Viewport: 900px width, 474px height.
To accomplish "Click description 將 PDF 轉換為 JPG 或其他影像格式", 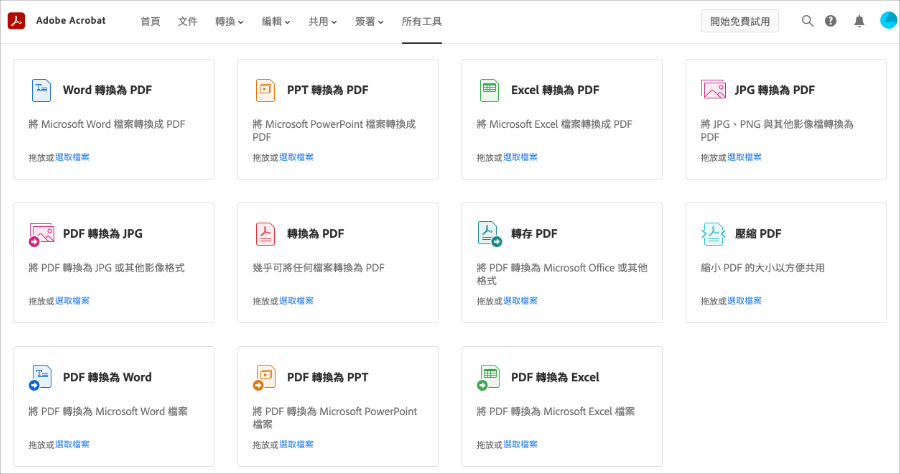I will point(107,268).
